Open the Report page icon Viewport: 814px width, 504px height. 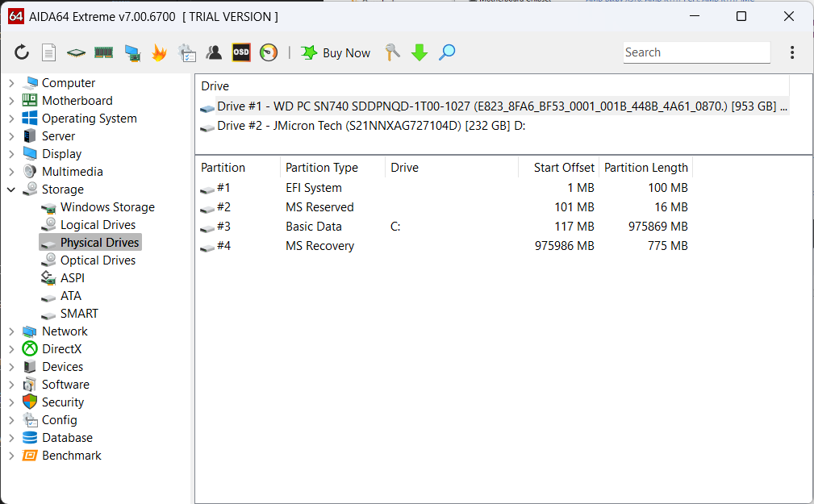(48, 52)
